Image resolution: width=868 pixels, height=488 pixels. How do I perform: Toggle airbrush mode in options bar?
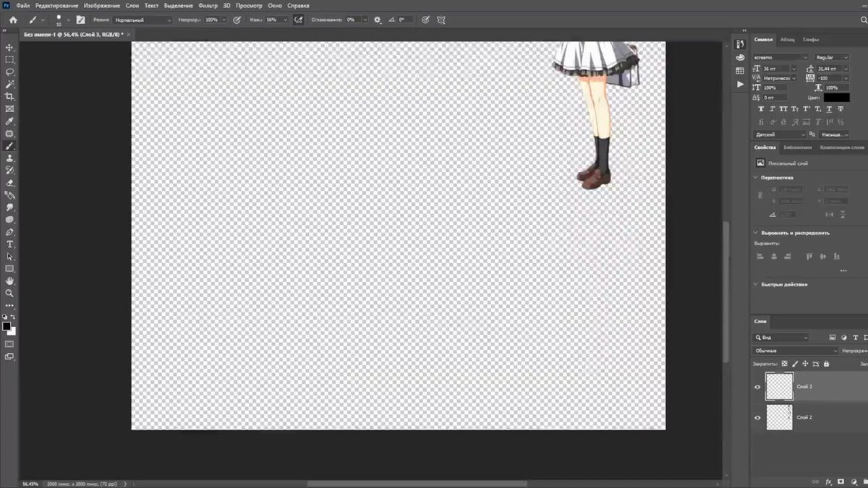click(298, 20)
